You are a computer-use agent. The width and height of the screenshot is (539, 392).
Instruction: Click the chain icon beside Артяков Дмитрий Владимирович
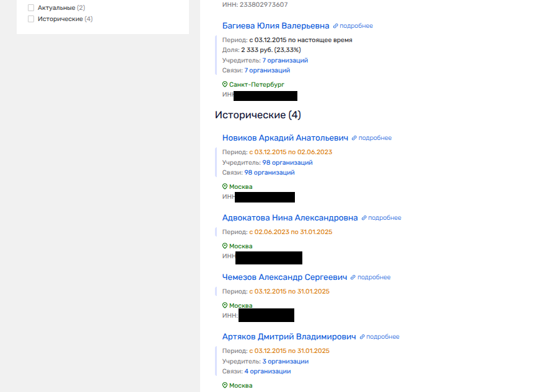(x=362, y=337)
